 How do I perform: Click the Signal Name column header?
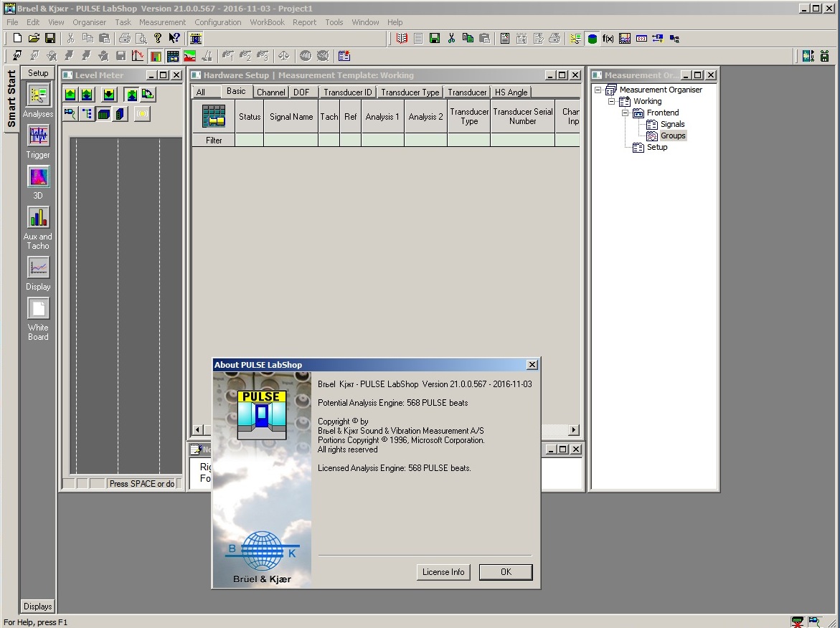click(x=291, y=116)
